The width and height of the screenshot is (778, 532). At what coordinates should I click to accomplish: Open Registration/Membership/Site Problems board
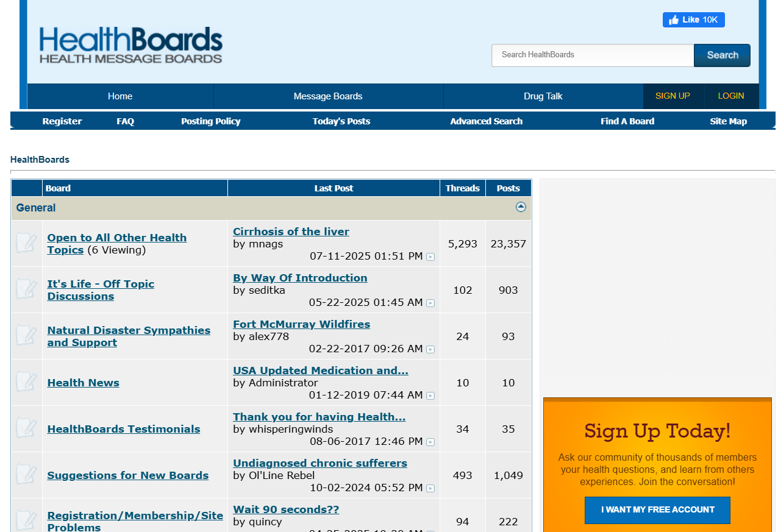click(135, 521)
